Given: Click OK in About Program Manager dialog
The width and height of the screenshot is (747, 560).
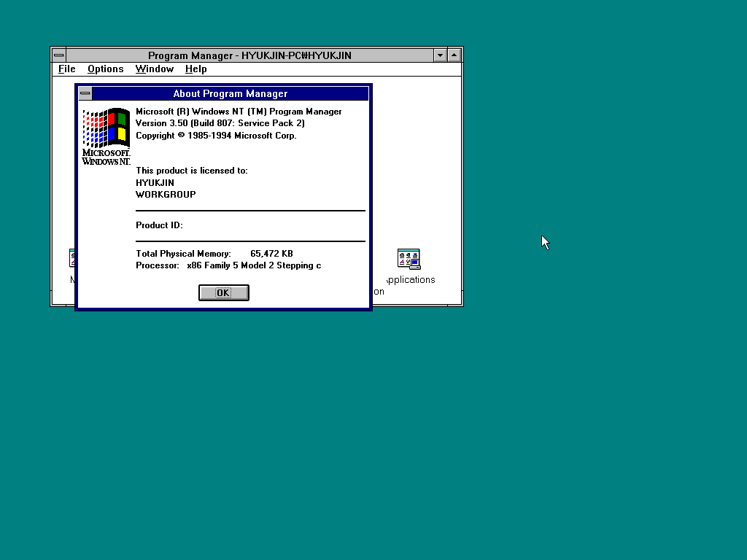Looking at the screenshot, I should click(x=223, y=292).
